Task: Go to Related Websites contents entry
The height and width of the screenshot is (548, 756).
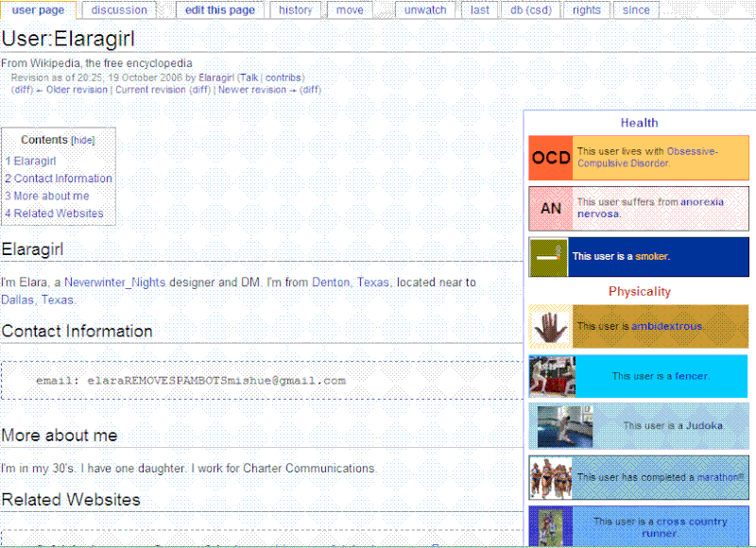Action: (58, 214)
